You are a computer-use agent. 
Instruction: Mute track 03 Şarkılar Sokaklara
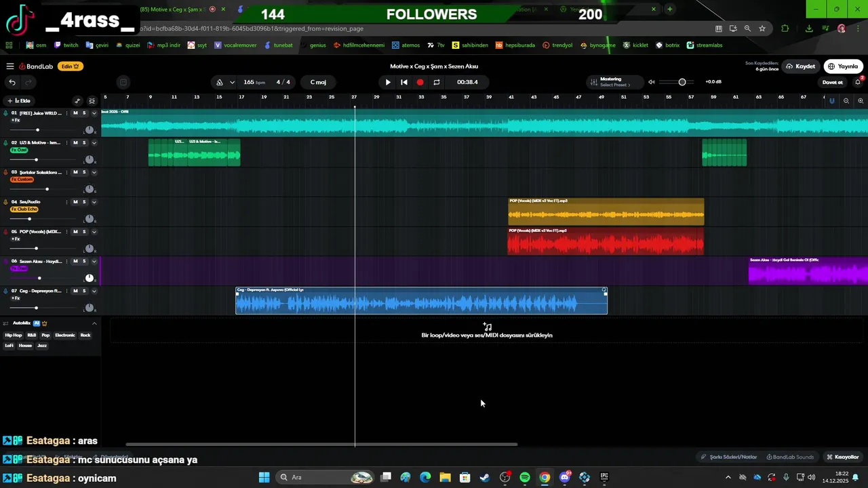tap(75, 172)
